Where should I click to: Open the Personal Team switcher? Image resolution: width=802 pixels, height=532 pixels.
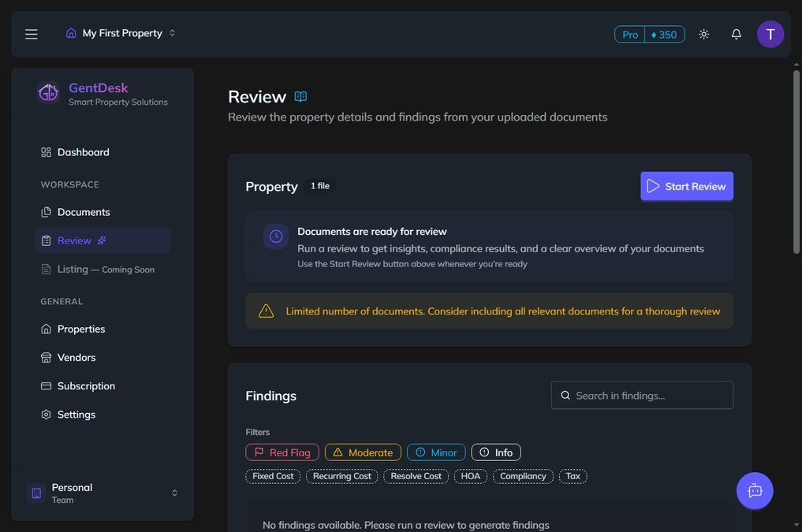103,493
